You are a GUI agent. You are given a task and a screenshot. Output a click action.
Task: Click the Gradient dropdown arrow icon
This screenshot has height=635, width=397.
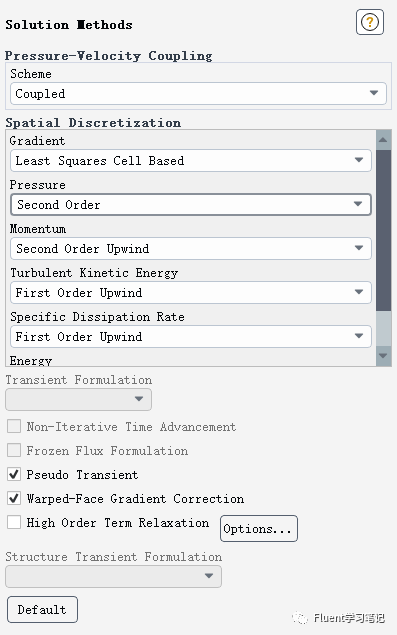[x=359, y=160]
